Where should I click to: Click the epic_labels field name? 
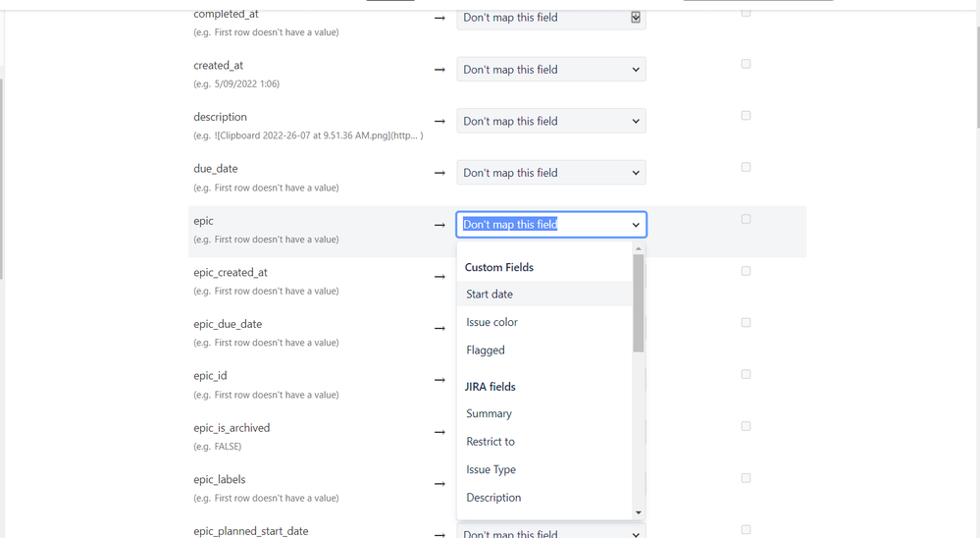(220, 480)
